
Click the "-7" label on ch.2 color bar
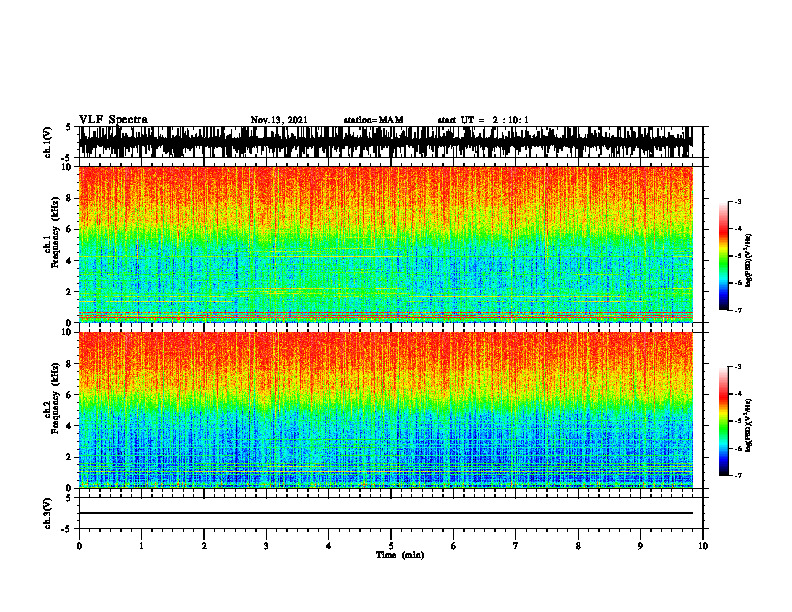point(737,475)
